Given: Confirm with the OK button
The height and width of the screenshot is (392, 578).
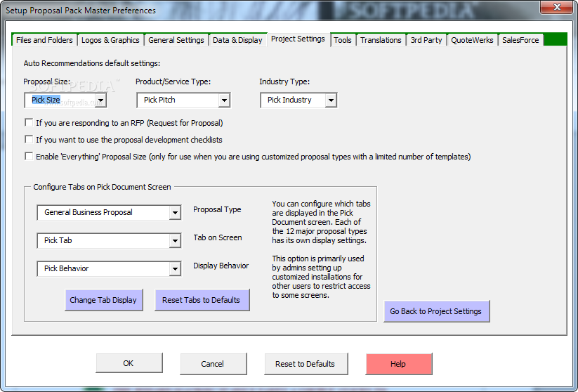Looking at the screenshot, I should pyautogui.click(x=129, y=364).
